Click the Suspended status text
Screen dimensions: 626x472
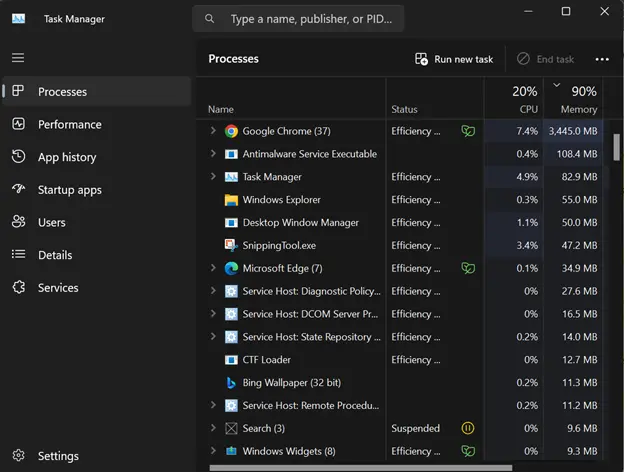tap(415, 428)
